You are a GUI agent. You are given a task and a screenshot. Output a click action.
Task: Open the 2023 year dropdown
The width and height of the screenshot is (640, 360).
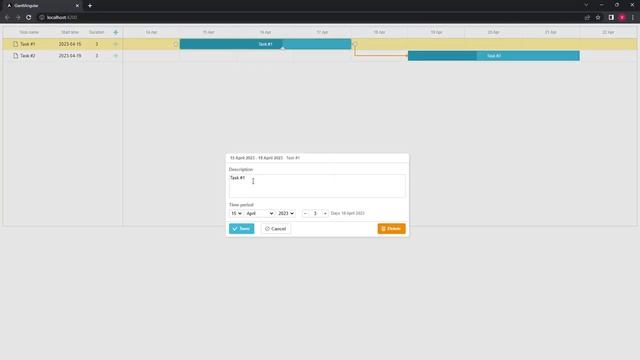pos(286,213)
